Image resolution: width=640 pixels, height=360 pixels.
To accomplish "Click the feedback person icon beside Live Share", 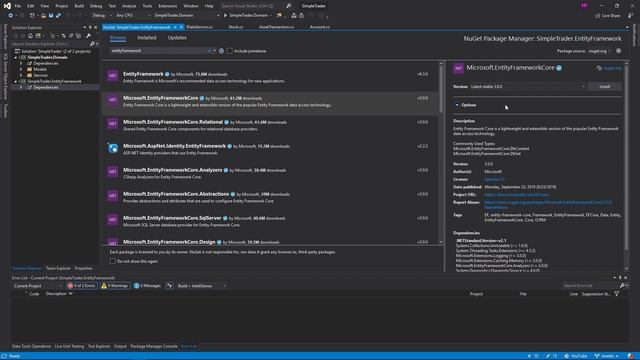I will pos(630,16).
